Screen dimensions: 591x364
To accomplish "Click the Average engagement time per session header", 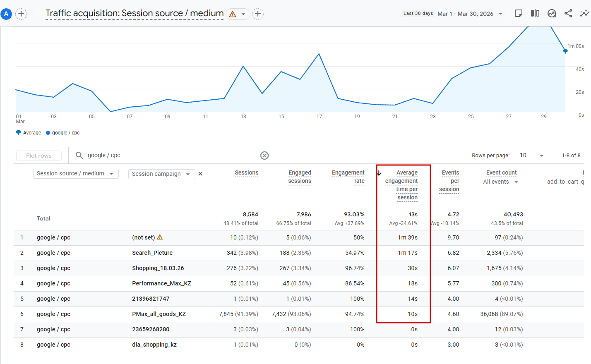I will click(x=401, y=185).
